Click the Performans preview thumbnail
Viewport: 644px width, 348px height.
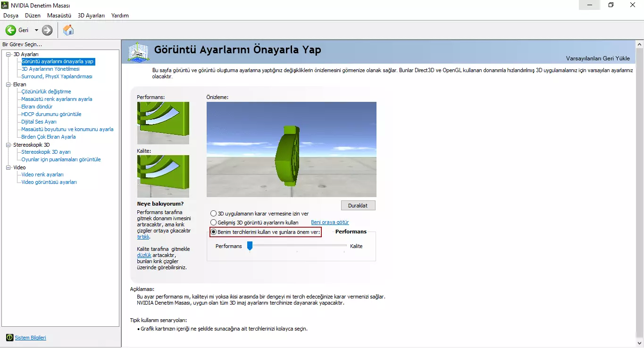pyautogui.click(x=163, y=123)
